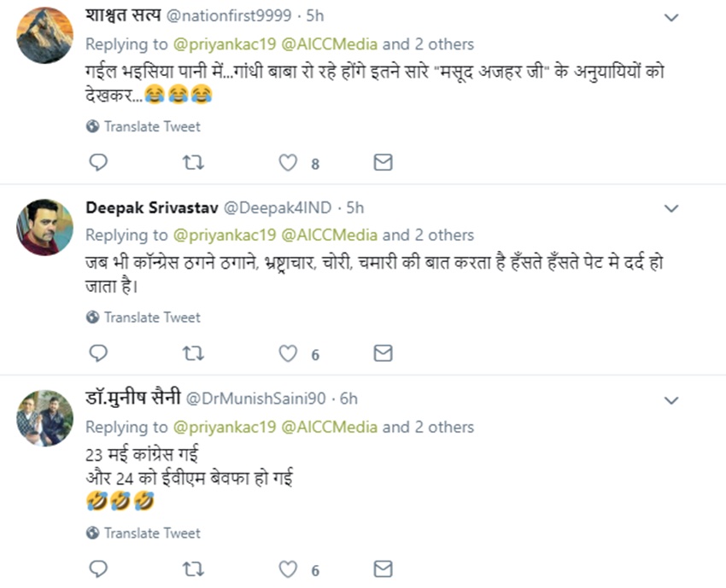
Task: Retweet DrMunishSaini90's tweet
Action: pos(194,569)
